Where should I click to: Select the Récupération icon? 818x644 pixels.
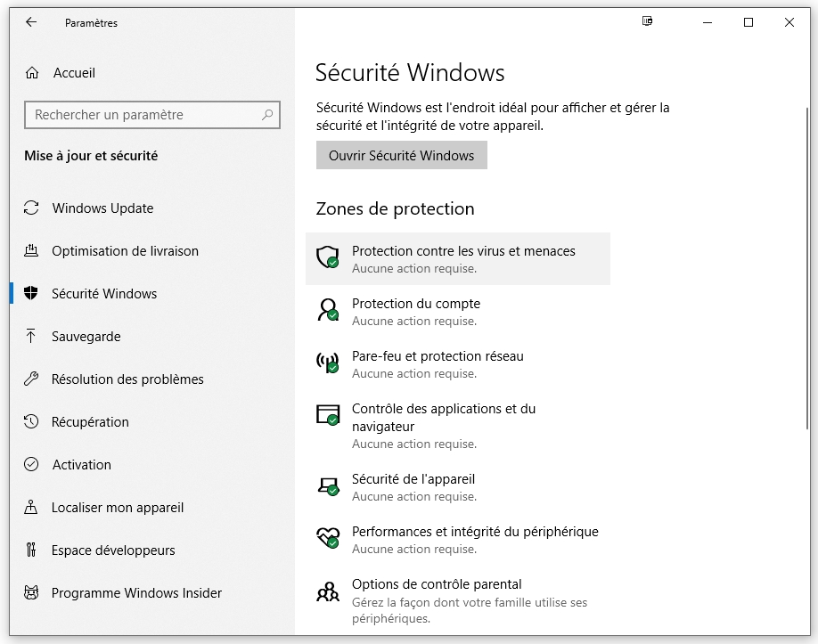30,421
